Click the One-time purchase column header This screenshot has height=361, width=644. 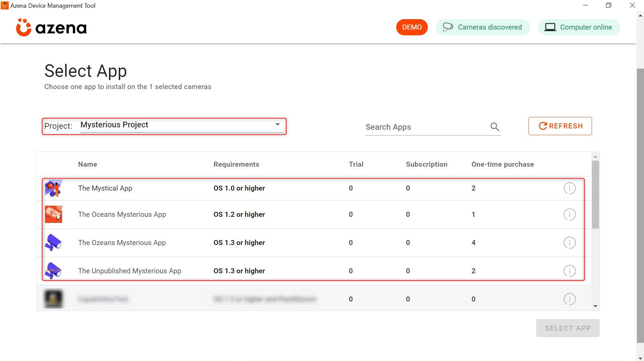(x=503, y=164)
